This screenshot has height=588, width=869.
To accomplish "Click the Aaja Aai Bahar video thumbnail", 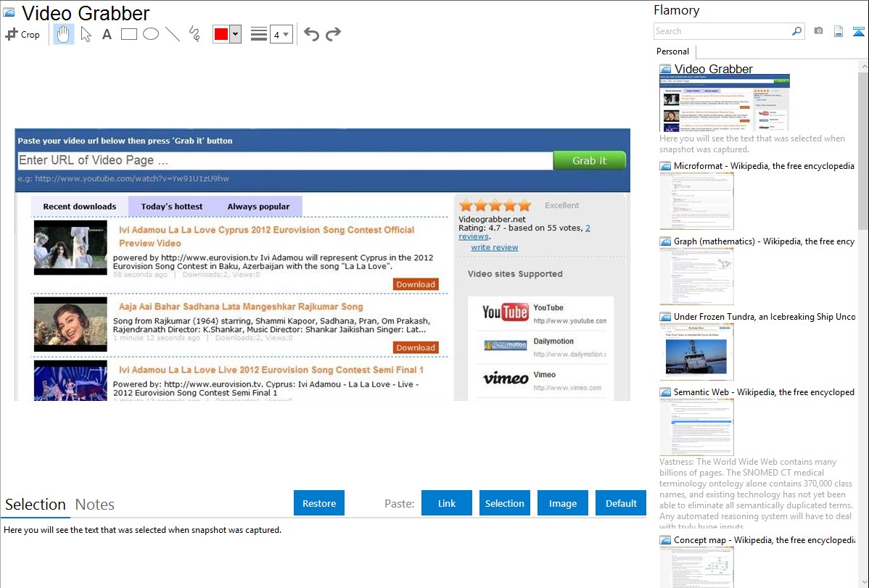I will (70, 324).
